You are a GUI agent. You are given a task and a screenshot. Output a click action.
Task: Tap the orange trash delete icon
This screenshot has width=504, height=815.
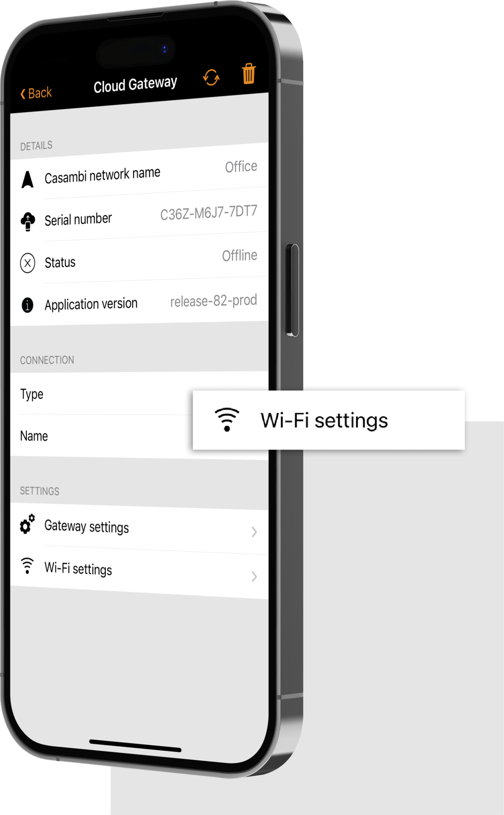tap(249, 73)
